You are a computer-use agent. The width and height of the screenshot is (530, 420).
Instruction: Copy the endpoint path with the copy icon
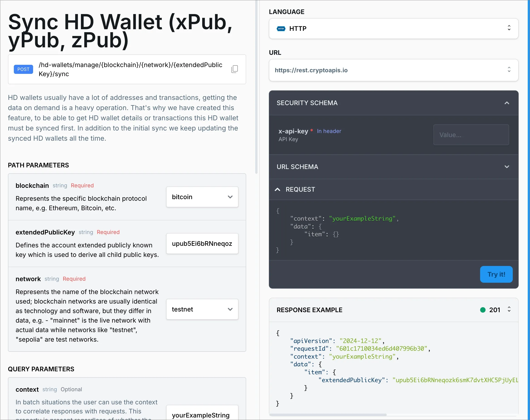pyautogui.click(x=235, y=69)
